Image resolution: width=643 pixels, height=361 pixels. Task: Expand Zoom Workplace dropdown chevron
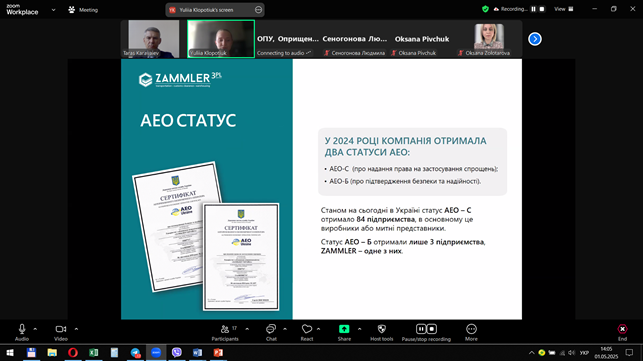pyautogui.click(x=53, y=10)
